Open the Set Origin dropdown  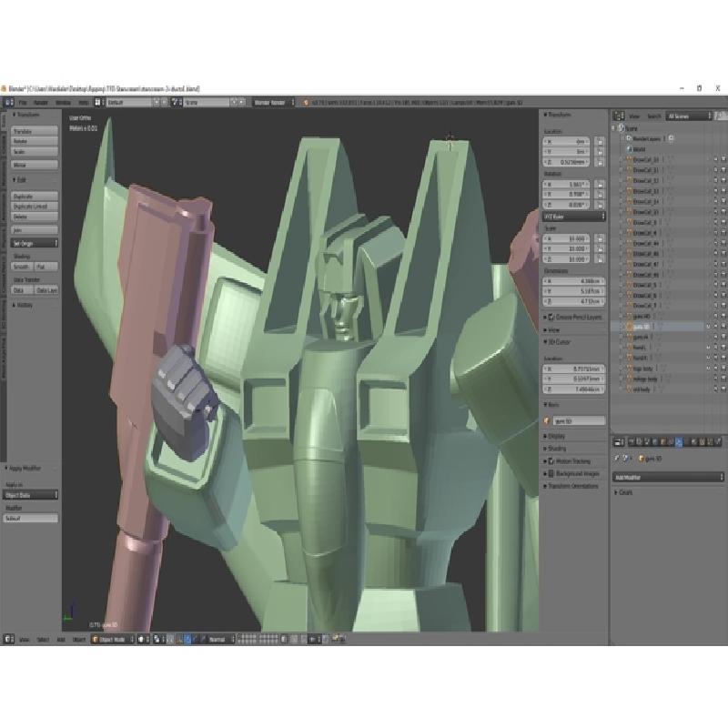click(x=35, y=243)
